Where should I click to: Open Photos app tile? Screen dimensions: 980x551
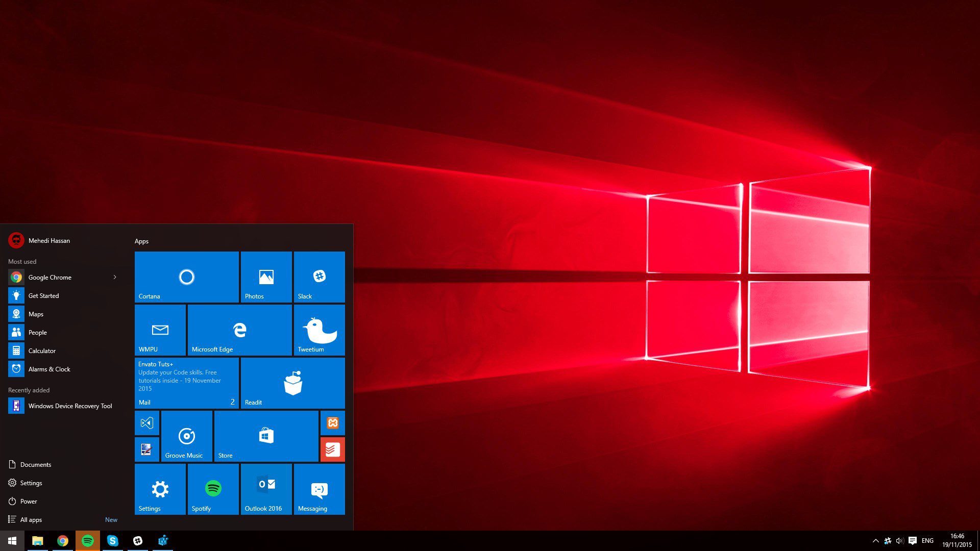(x=265, y=277)
